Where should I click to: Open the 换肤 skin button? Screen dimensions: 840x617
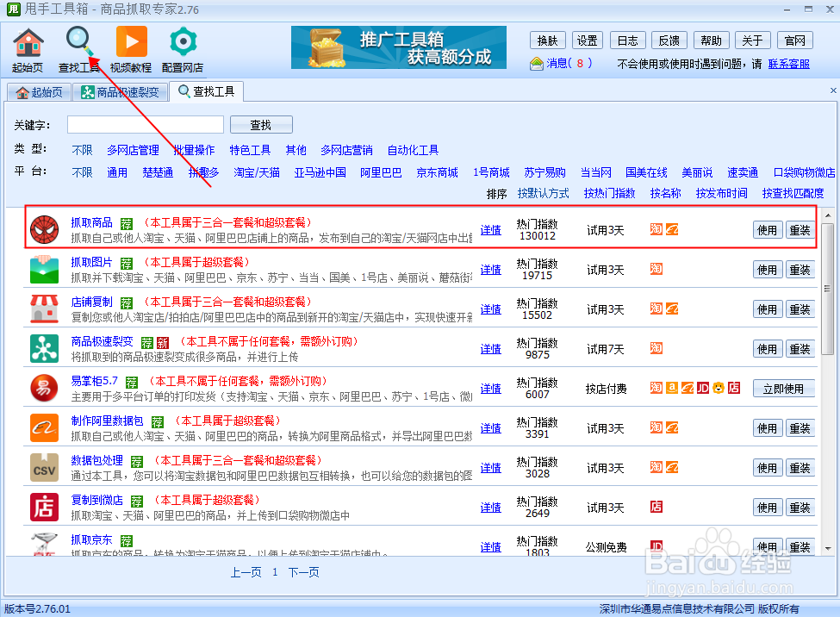(547, 41)
